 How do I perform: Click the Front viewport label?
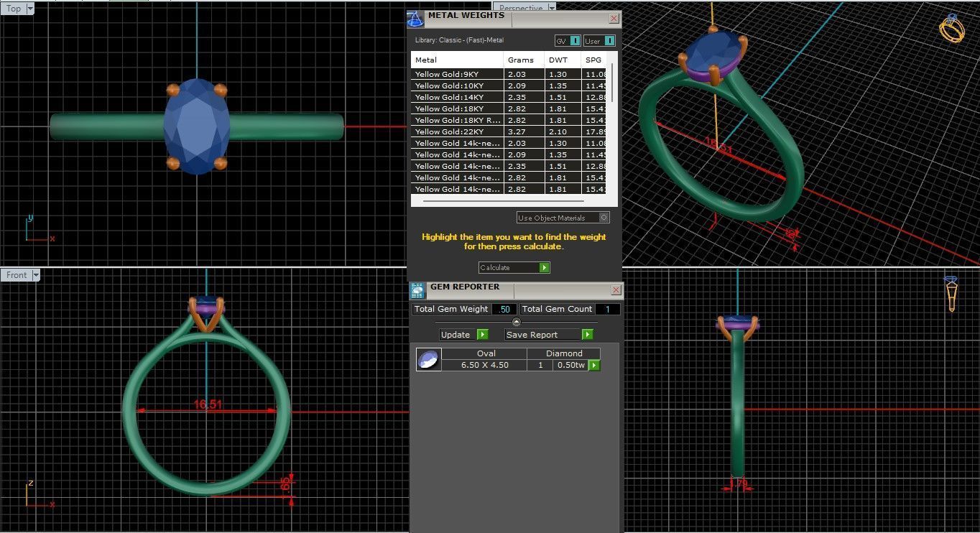pyautogui.click(x=17, y=275)
